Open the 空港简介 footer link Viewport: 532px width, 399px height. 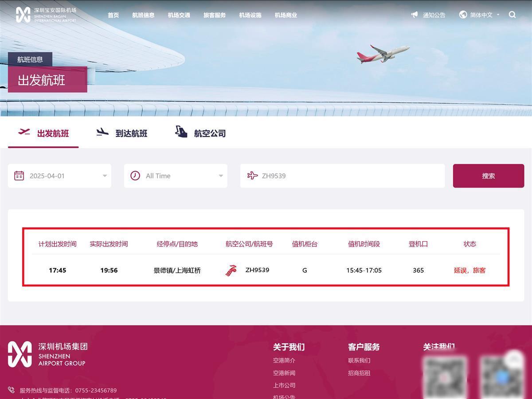click(284, 360)
